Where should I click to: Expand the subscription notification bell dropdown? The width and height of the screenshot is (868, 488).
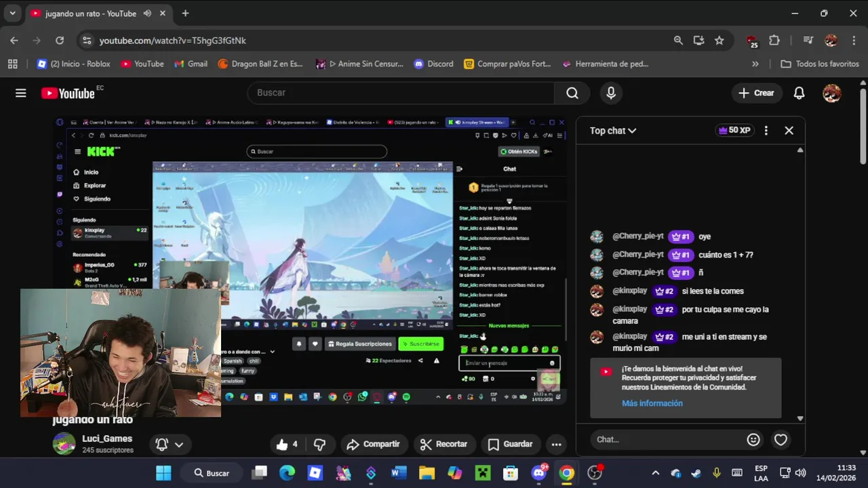pyautogui.click(x=170, y=444)
